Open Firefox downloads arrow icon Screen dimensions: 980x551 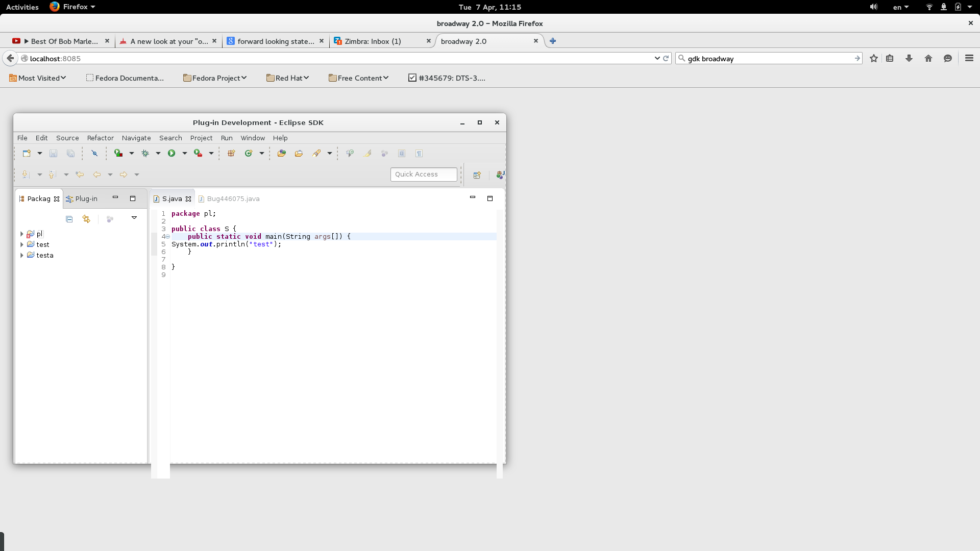[x=909, y=58]
